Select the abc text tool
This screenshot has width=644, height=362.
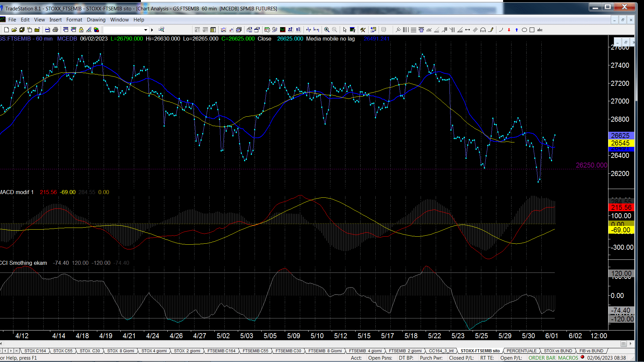[540, 30]
